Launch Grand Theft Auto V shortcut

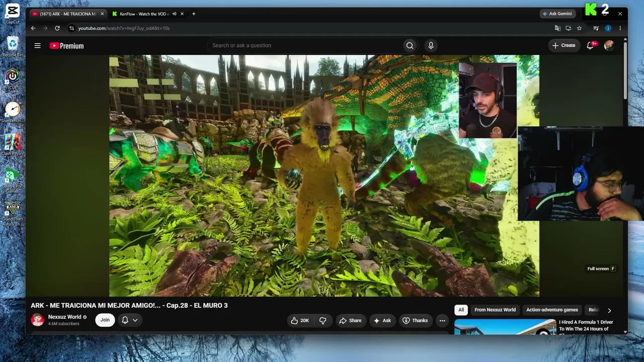pyautogui.click(x=13, y=214)
